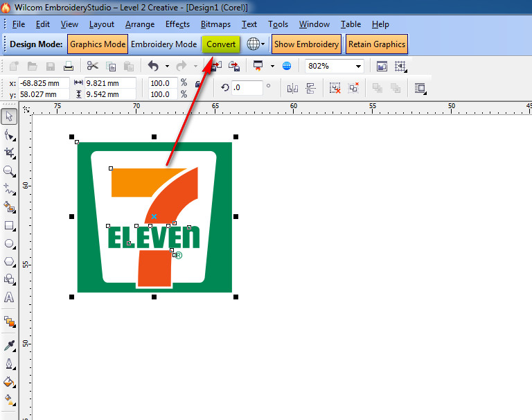Select the Zoom magnifier tool
532x420 pixels.
coord(9,171)
